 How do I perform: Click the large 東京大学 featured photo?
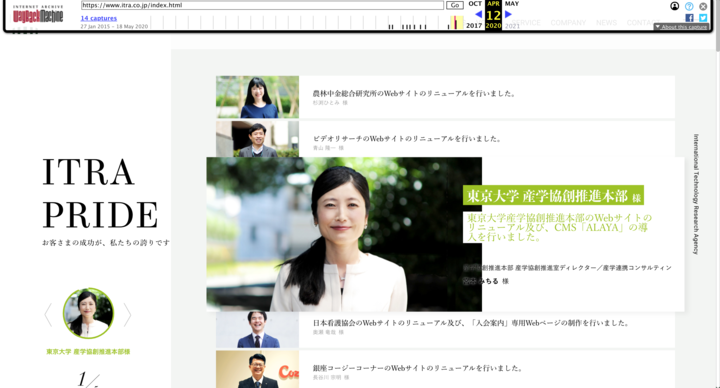click(x=344, y=234)
